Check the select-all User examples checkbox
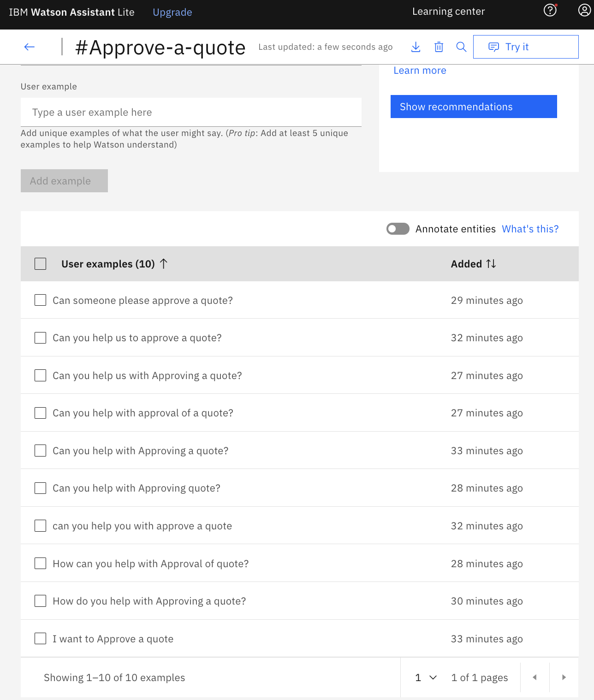 tap(41, 264)
